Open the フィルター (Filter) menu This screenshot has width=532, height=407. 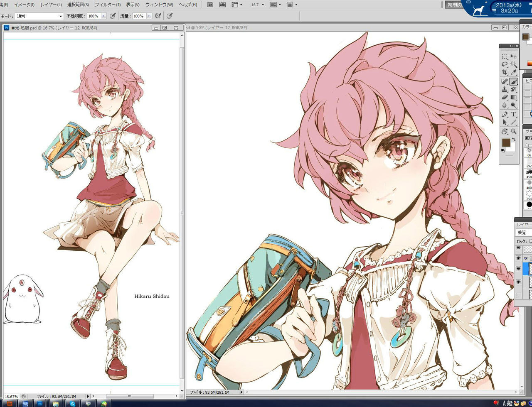(108, 5)
